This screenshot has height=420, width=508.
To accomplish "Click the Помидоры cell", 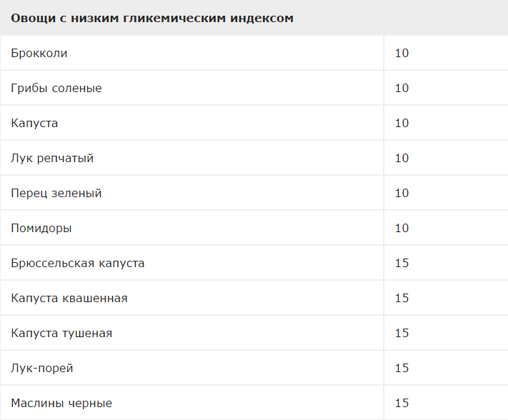I will pos(41,228).
